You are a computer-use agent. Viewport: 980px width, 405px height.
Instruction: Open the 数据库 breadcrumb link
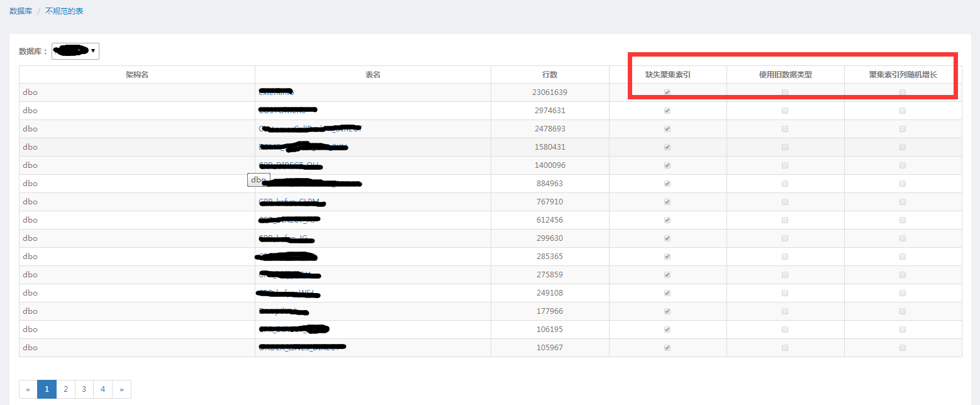click(x=21, y=11)
